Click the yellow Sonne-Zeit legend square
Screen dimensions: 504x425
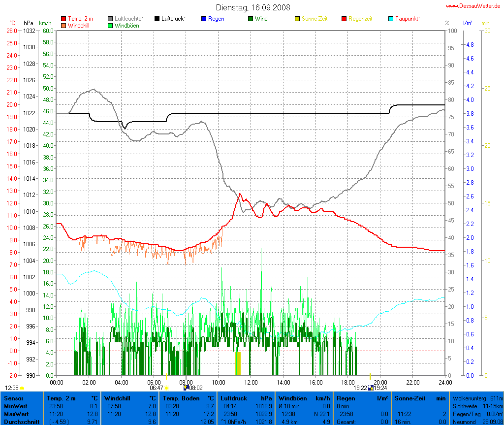pos(297,19)
